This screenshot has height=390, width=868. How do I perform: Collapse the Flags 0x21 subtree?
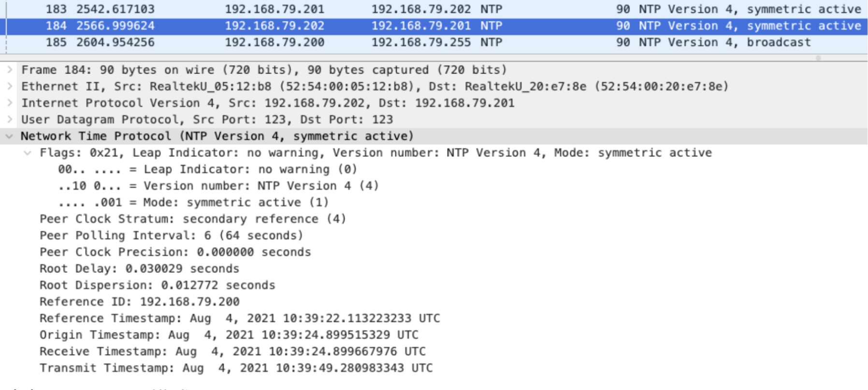tap(28, 153)
